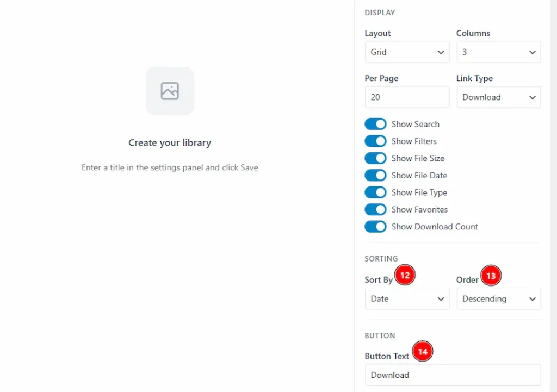This screenshot has width=557, height=392.
Task: Click the SORTING section header
Action: [381, 258]
